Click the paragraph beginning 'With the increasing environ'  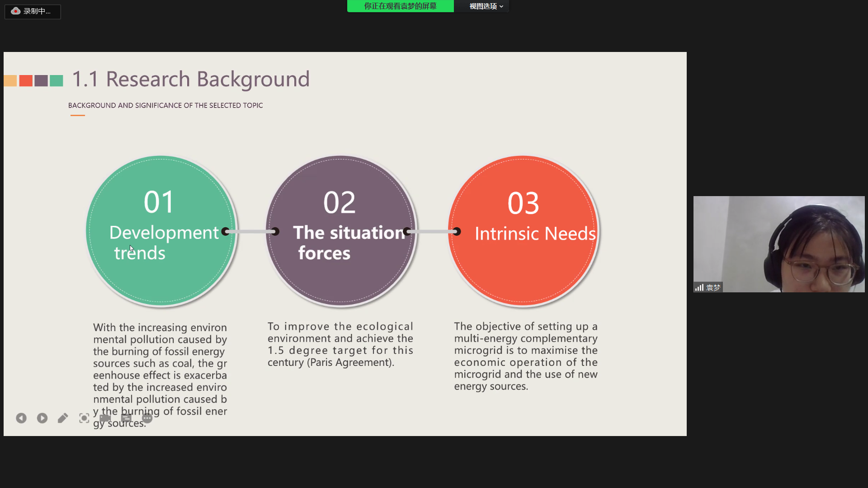click(160, 375)
